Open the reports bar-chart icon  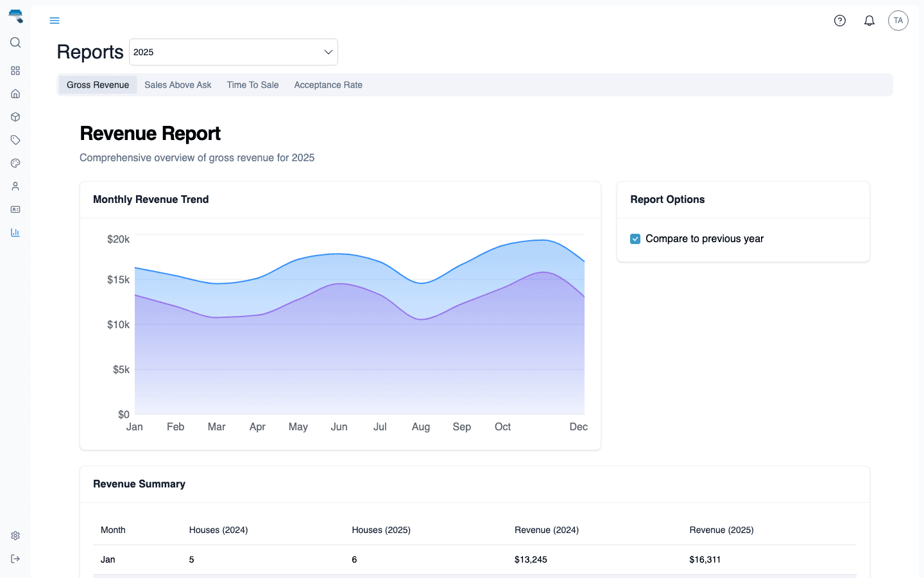point(15,232)
